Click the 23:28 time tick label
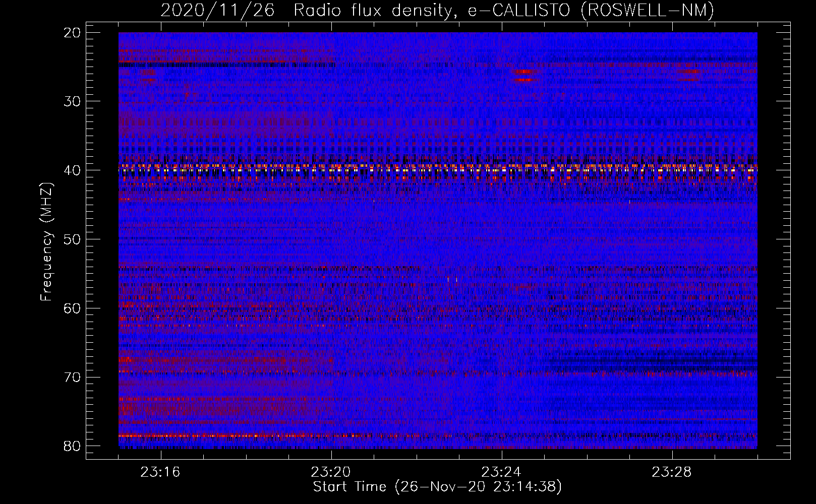Viewport: 816px width, 504px height. [672, 472]
